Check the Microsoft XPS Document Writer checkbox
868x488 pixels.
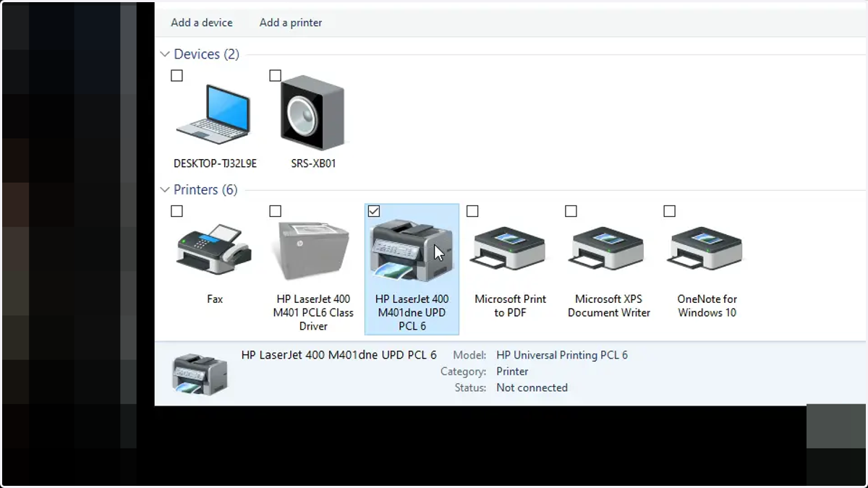[x=571, y=211]
